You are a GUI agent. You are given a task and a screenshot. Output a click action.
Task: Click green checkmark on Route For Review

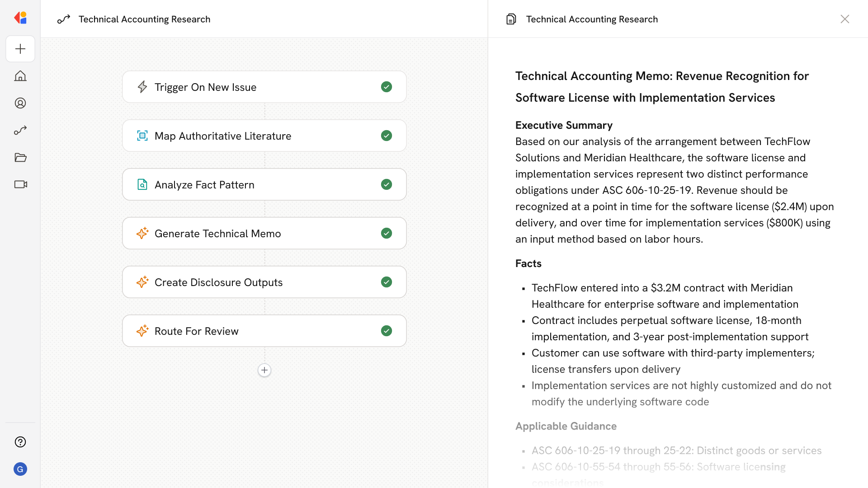(x=386, y=331)
